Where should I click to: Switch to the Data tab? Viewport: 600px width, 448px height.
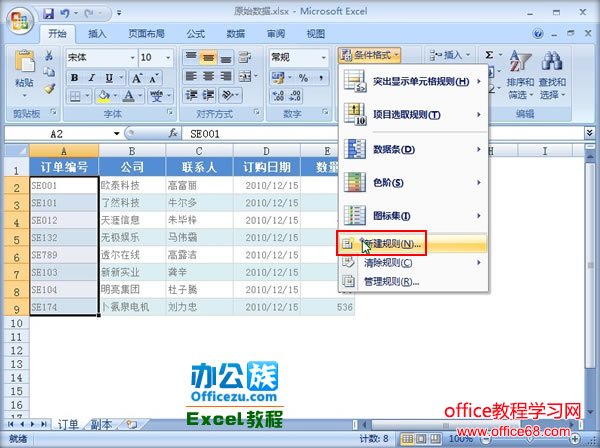[236, 34]
